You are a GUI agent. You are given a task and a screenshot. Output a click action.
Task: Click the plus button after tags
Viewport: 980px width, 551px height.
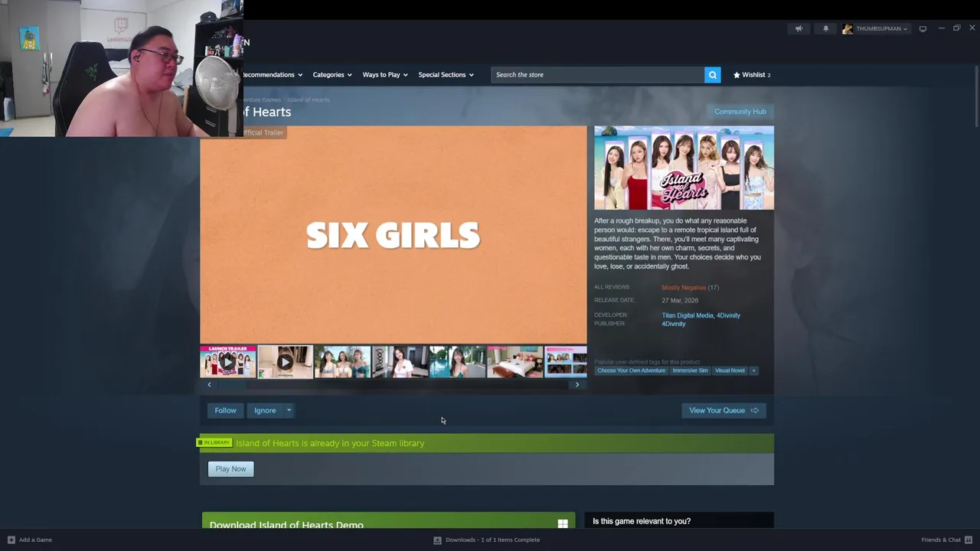pos(753,370)
